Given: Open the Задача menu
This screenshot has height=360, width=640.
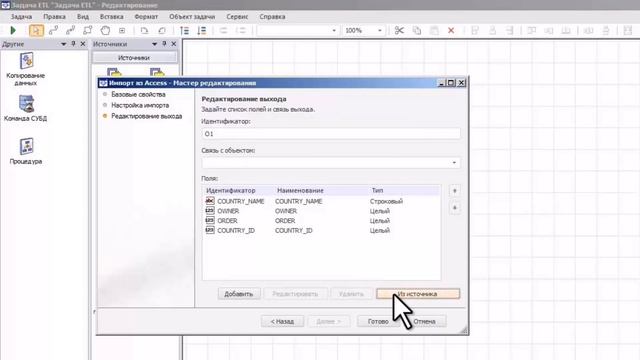Looking at the screenshot, I should tap(21, 17).
